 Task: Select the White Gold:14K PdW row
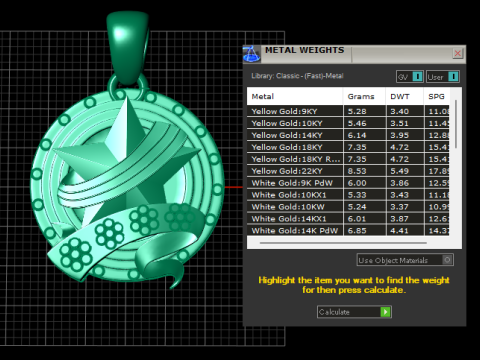(x=348, y=230)
